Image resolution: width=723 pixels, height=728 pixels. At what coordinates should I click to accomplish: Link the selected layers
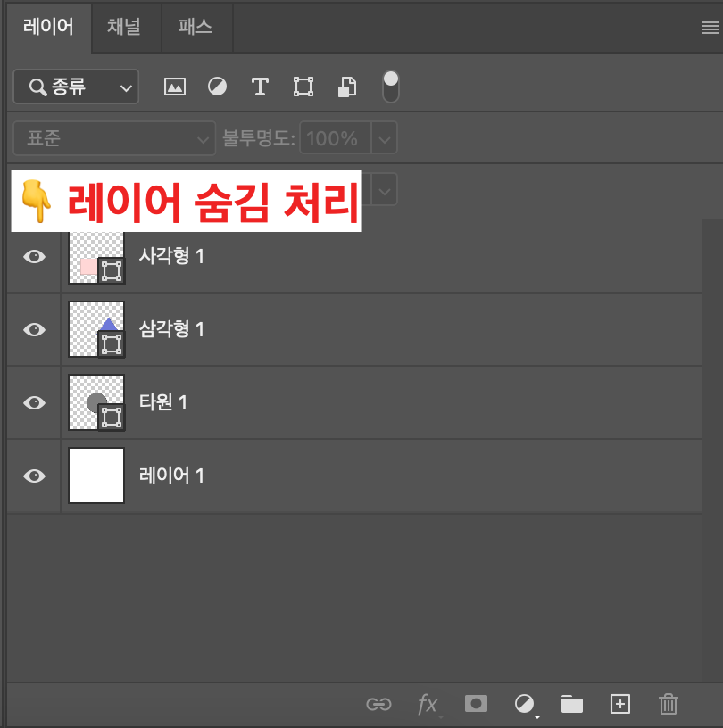378,704
